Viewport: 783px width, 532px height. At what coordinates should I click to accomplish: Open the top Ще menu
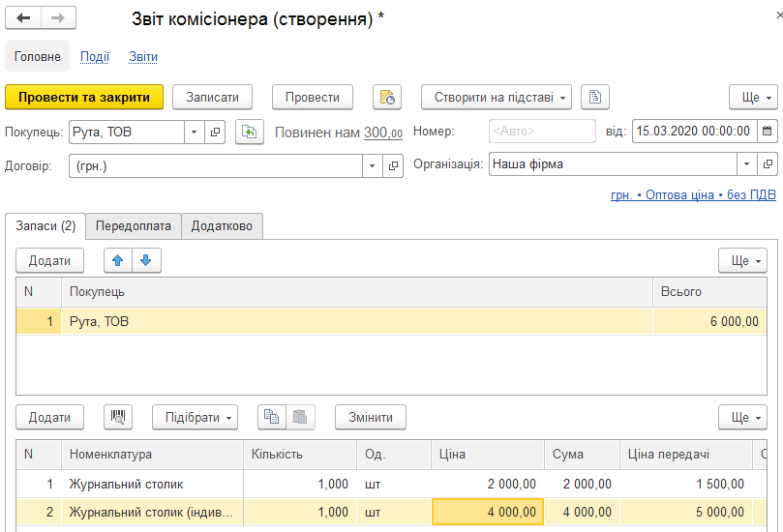click(x=753, y=97)
